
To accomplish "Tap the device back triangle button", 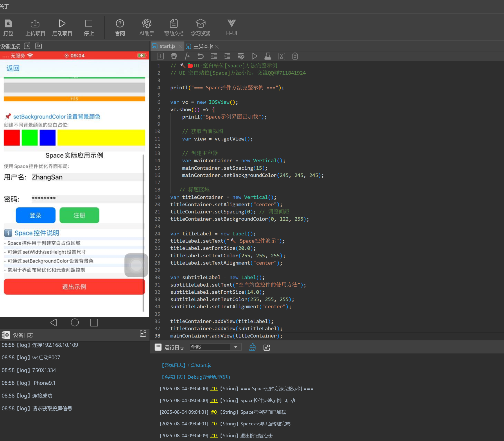I will point(54,322).
